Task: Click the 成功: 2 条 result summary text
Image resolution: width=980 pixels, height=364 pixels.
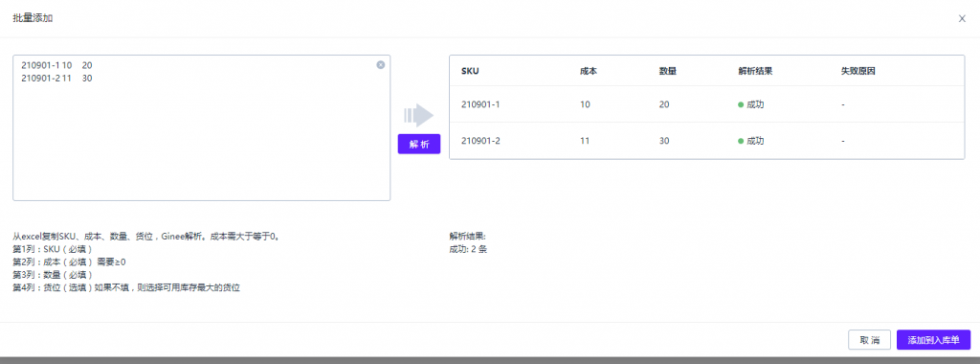Action: (x=468, y=249)
